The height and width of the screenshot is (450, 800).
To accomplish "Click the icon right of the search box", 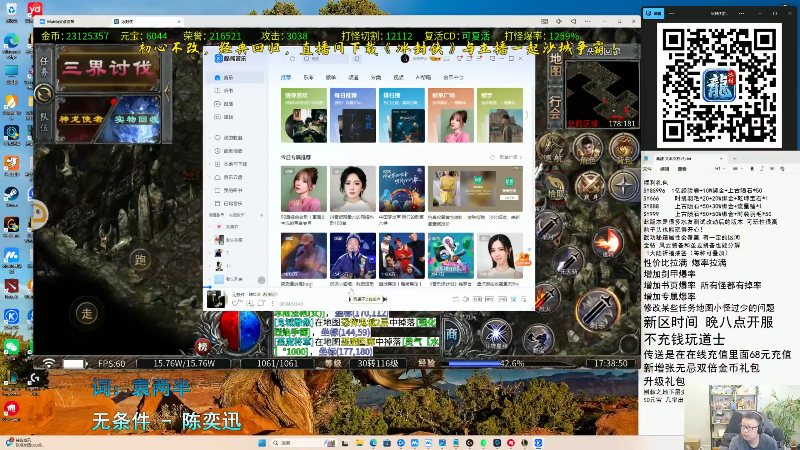I will click(357, 59).
